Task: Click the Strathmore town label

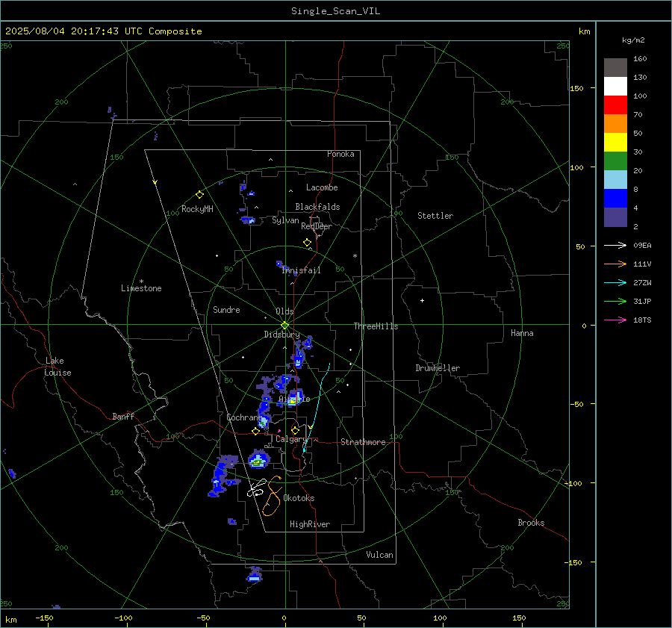Action: 363,442
